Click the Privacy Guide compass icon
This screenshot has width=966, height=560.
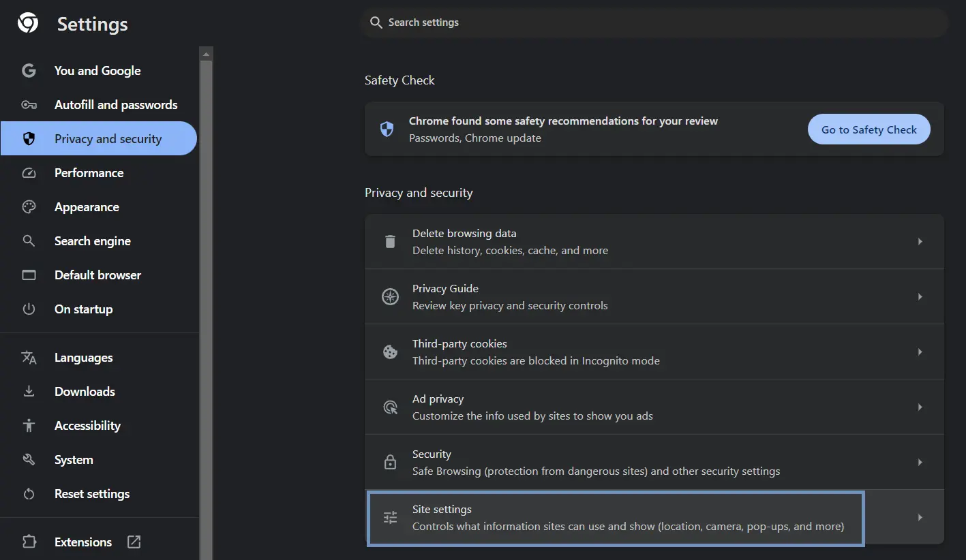click(390, 297)
